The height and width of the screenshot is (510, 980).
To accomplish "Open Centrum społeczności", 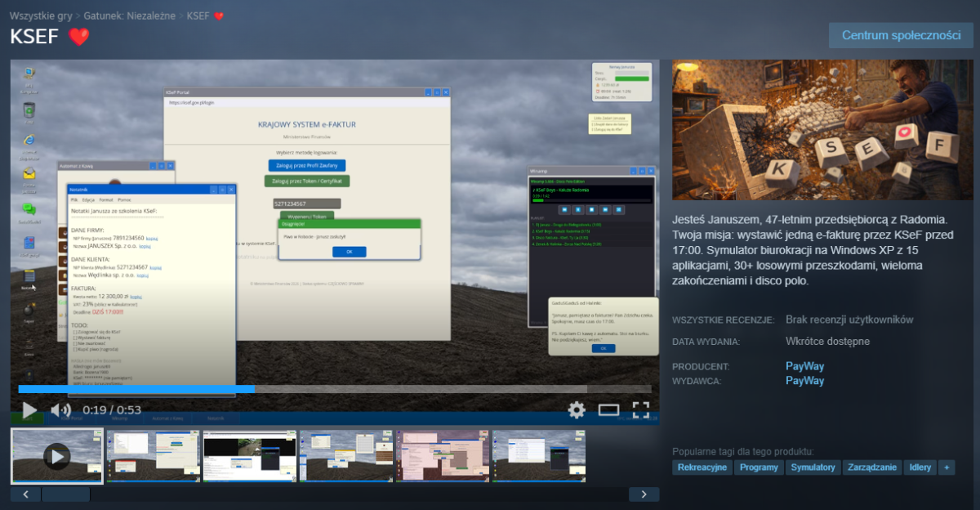I will click(901, 35).
